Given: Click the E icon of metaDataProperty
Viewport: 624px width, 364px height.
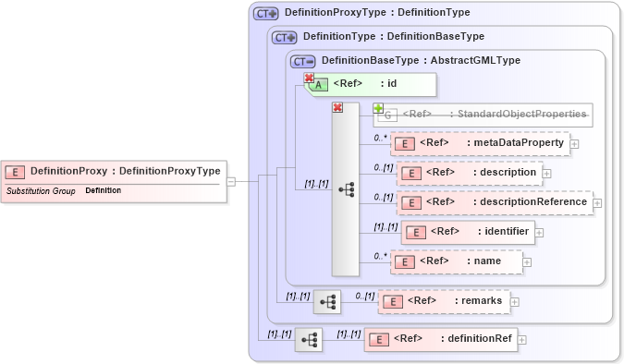Looking at the screenshot, I should [x=405, y=143].
